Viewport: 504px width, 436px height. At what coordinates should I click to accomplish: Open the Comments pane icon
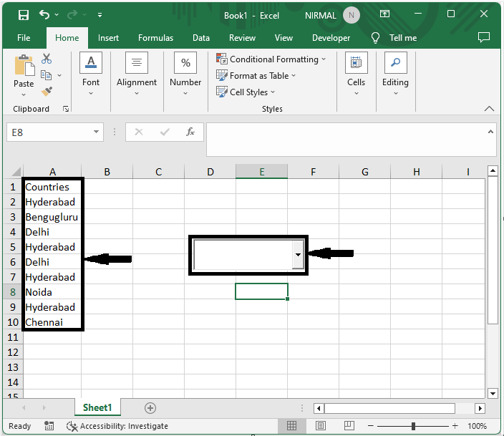pos(484,38)
